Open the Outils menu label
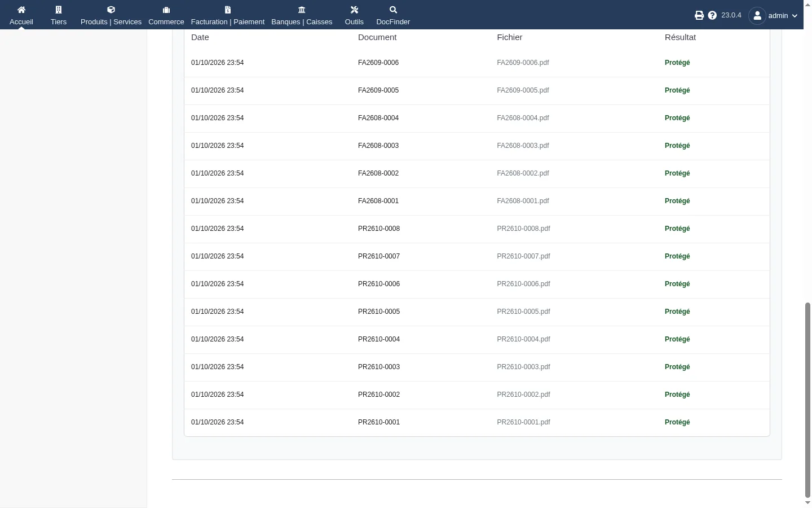 click(x=354, y=22)
